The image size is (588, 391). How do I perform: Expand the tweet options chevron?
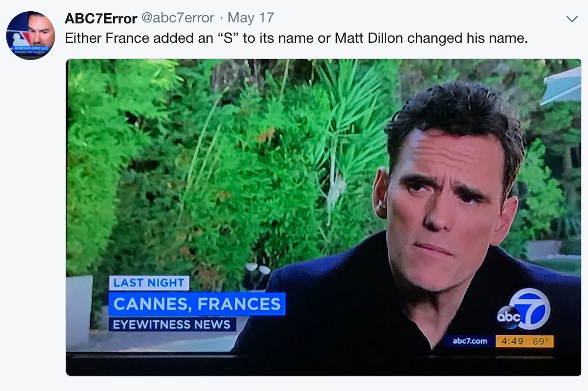coord(572,19)
